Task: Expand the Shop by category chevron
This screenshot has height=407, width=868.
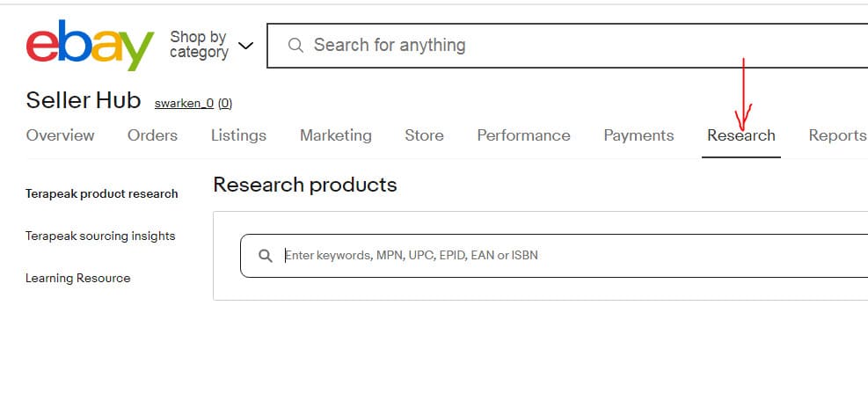Action: tap(245, 46)
